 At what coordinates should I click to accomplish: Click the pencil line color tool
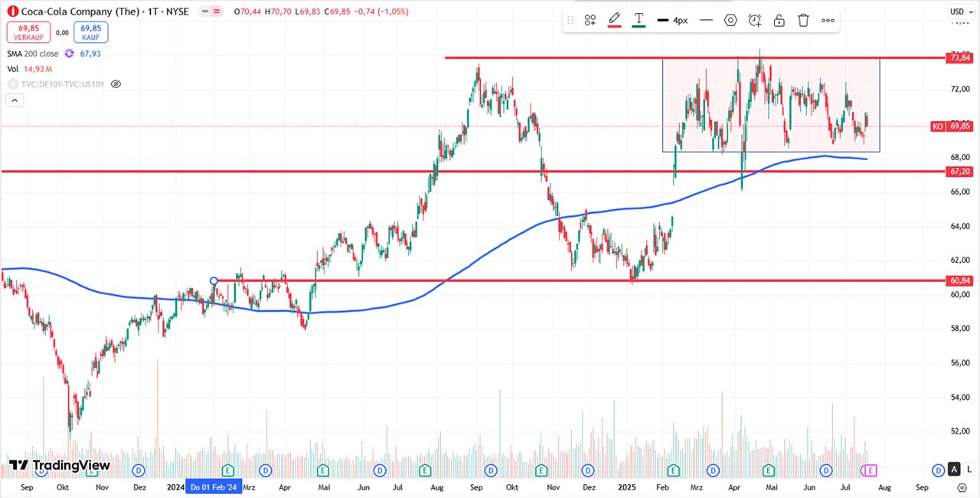tap(614, 20)
